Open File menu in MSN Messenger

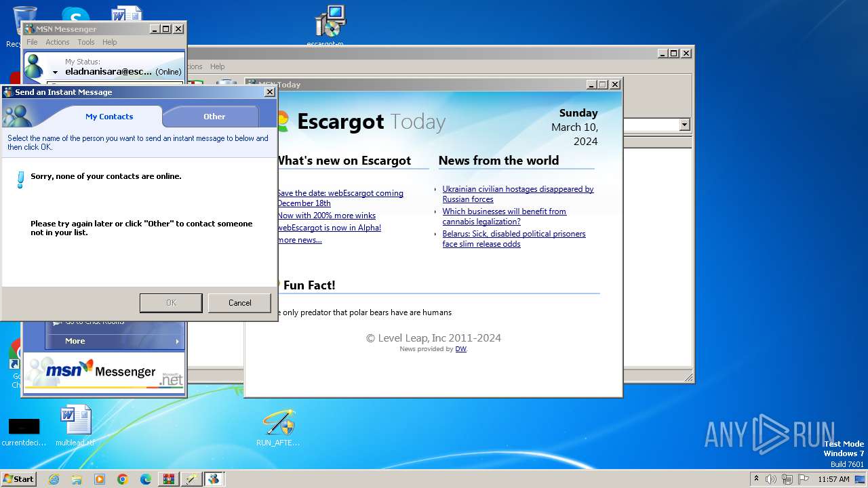tap(32, 42)
